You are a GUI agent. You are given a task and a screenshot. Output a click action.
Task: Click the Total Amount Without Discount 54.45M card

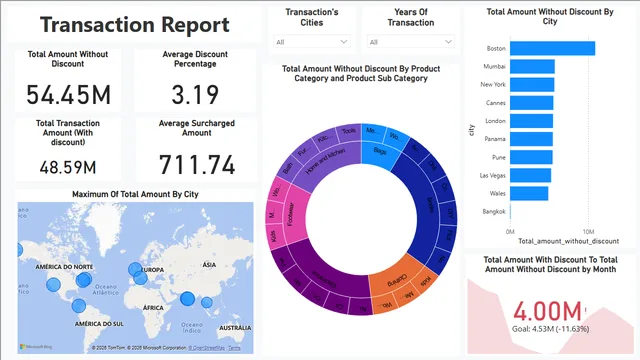(x=68, y=80)
